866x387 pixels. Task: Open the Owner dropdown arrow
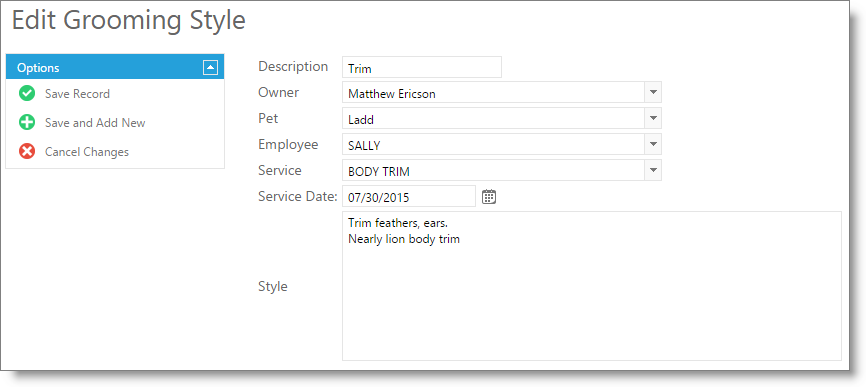(x=653, y=92)
